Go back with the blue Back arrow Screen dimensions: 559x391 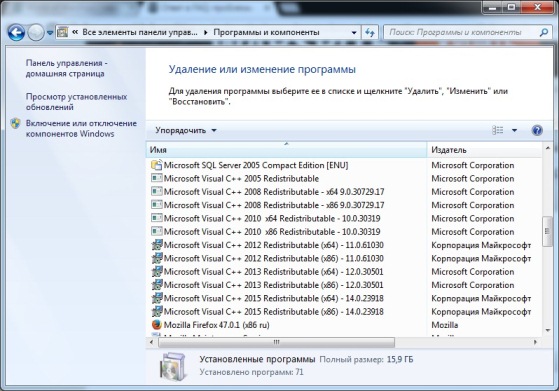click(16, 33)
